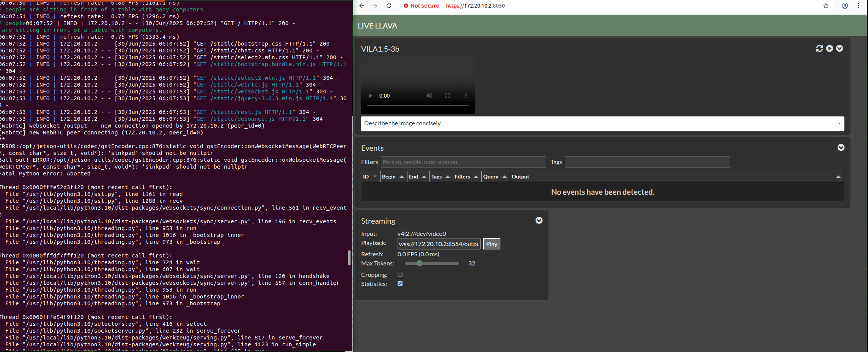Open the prompt dropdown 'Describe the image concisely.'

coord(602,124)
